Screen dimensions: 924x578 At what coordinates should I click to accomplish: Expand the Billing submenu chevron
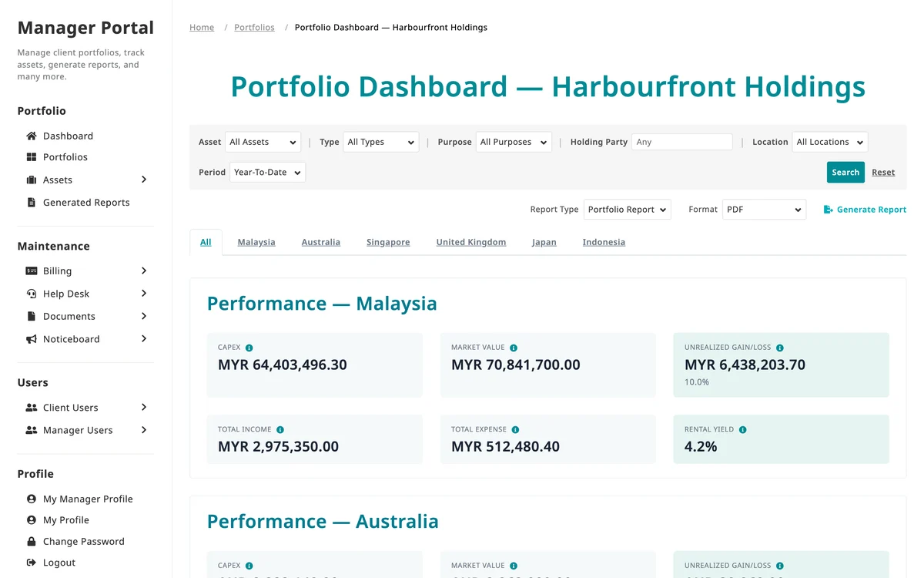pyautogui.click(x=144, y=271)
